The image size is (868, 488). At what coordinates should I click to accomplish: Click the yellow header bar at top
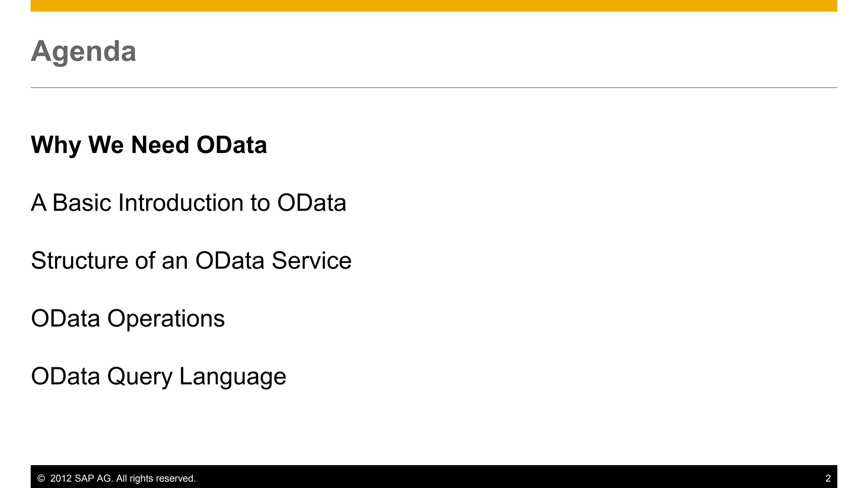click(434, 6)
